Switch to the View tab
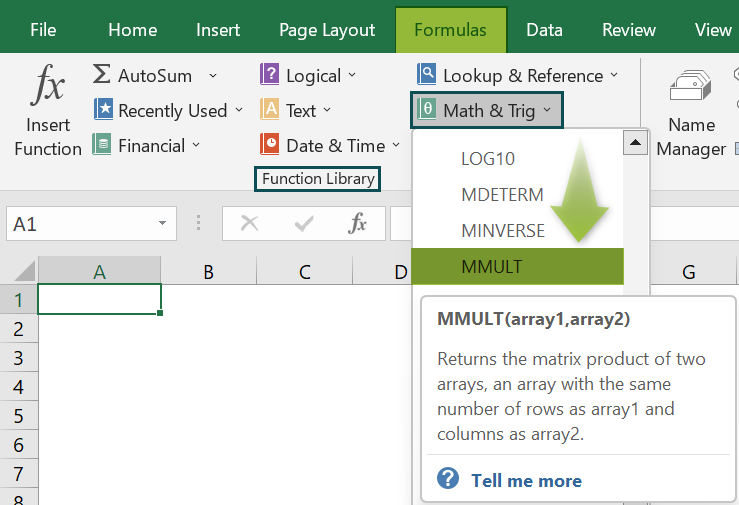The width and height of the screenshot is (739, 505). pyautogui.click(x=713, y=30)
